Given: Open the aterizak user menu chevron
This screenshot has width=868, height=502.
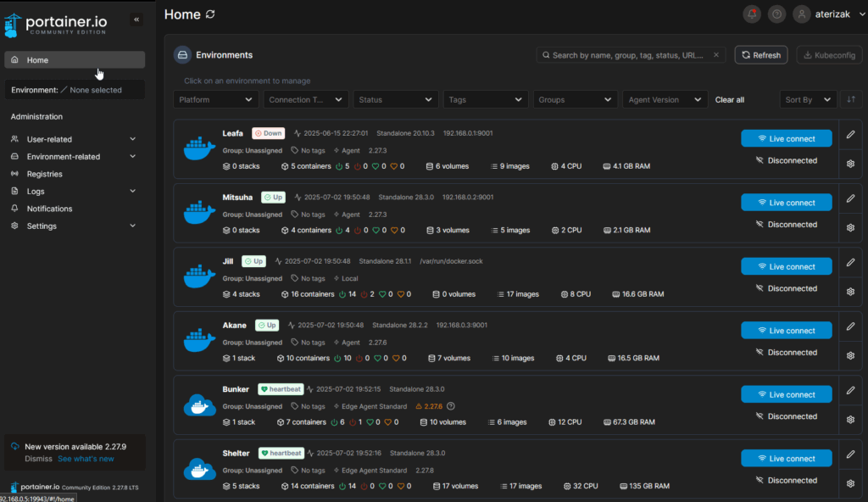Looking at the screenshot, I should 862,14.
